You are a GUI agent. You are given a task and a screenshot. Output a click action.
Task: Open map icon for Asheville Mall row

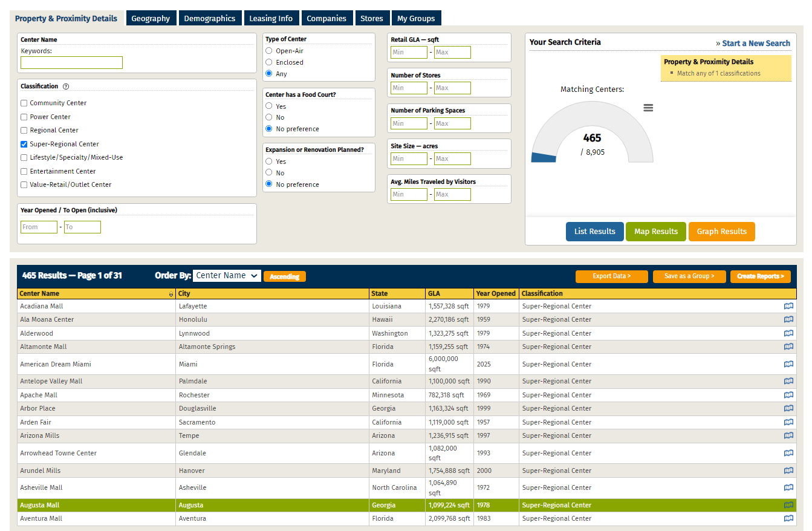[788, 487]
